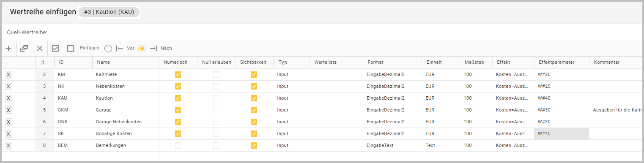
Task: Click the #3 | Kaution (KAU) chip
Action: tap(109, 12)
